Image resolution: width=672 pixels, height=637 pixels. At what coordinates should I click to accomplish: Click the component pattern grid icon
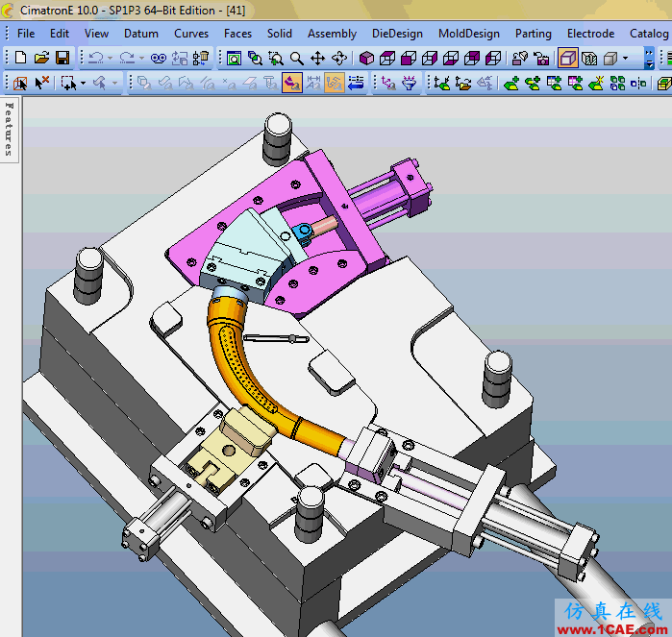(x=617, y=83)
